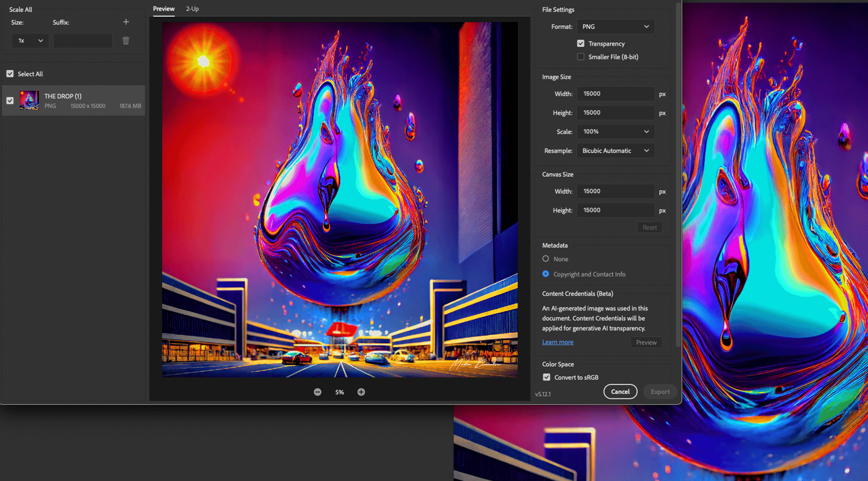Open the Learn more link
Viewport: 868px width, 481px height.
click(558, 342)
